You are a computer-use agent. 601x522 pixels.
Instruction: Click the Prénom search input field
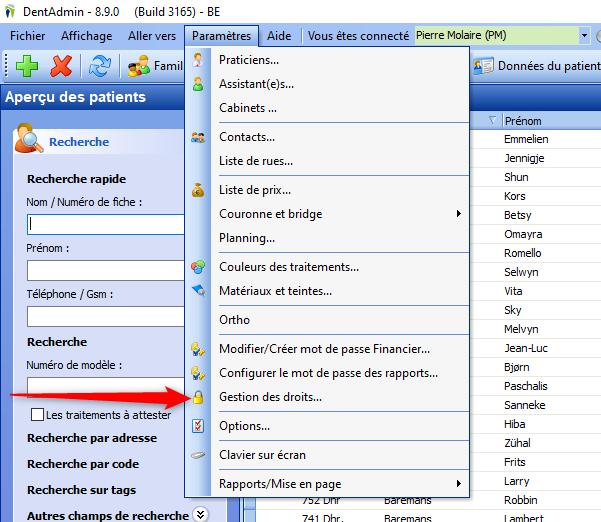point(106,270)
